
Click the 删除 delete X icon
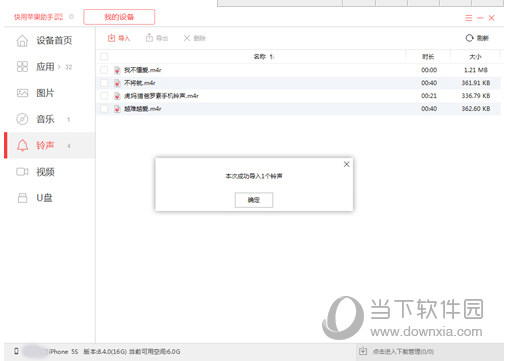click(x=187, y=38)
